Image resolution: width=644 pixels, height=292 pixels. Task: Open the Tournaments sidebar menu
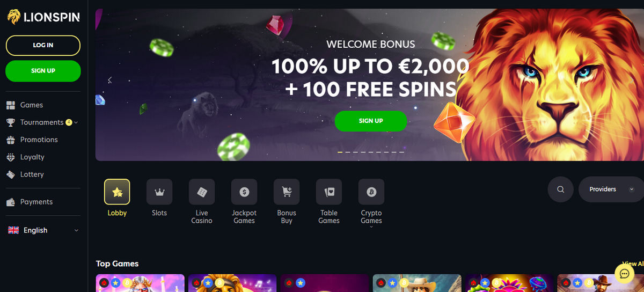[42, 122]
